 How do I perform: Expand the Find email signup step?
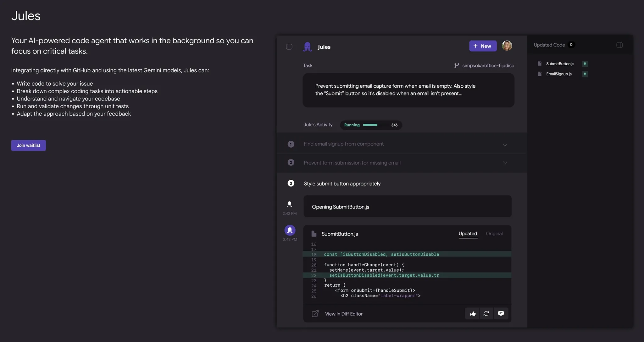click(505, 145)
